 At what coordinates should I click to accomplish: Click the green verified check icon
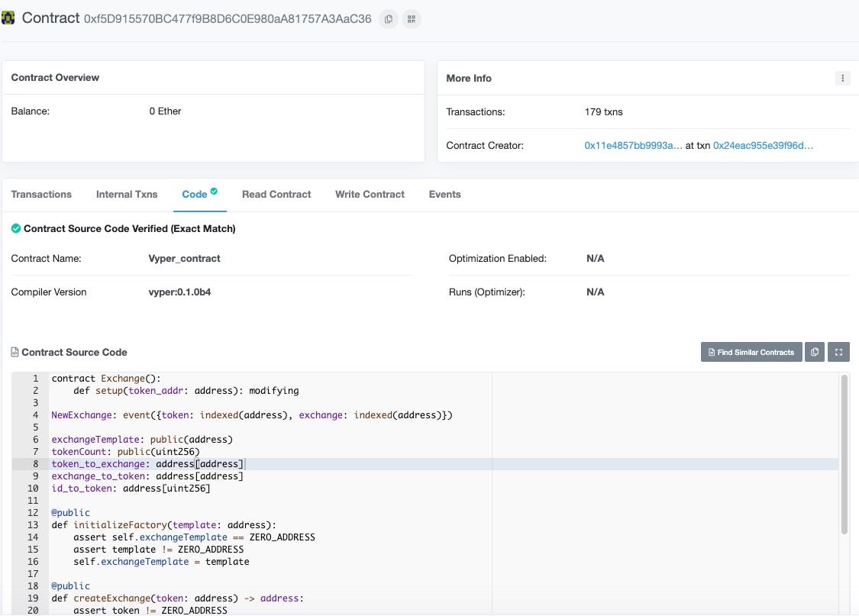click(x=16, y=228)
